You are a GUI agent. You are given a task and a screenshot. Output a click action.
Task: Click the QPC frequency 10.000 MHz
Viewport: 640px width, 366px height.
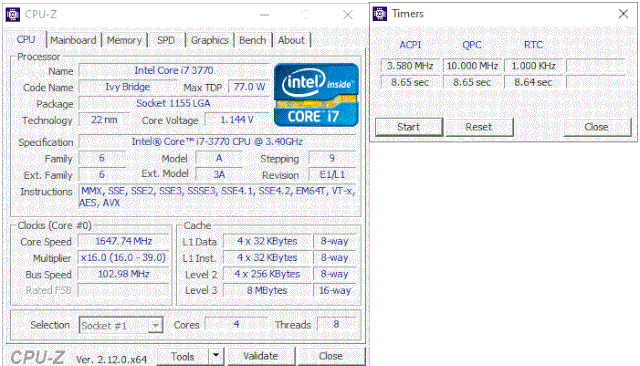click(472, 66)
